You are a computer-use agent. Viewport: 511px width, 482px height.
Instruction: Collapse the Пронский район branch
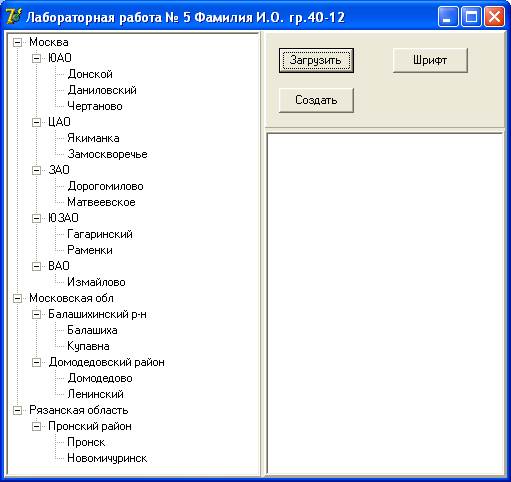(x=36, y=426)
